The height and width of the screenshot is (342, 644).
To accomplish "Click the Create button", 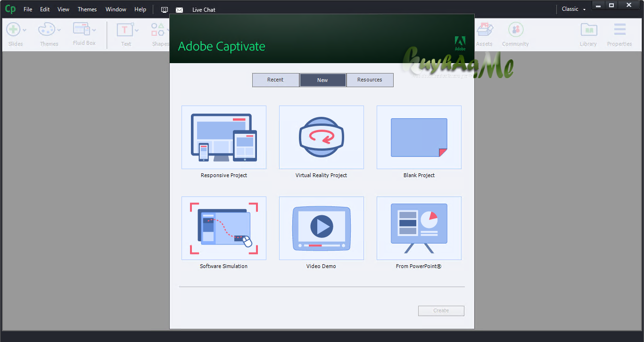I will [441, 311].
